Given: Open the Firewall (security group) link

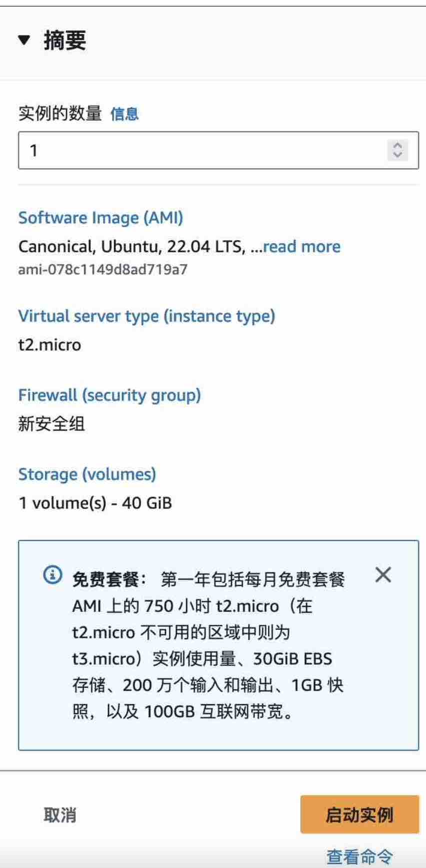Looking at the screenshot, I should 109,395.
